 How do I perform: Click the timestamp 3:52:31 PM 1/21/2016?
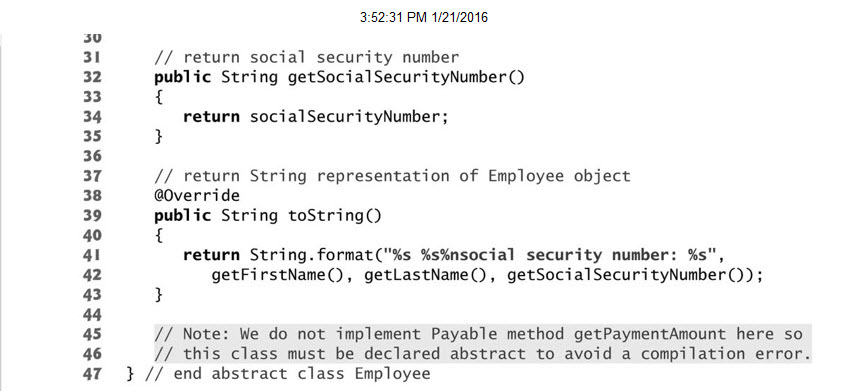coord(423,18)
